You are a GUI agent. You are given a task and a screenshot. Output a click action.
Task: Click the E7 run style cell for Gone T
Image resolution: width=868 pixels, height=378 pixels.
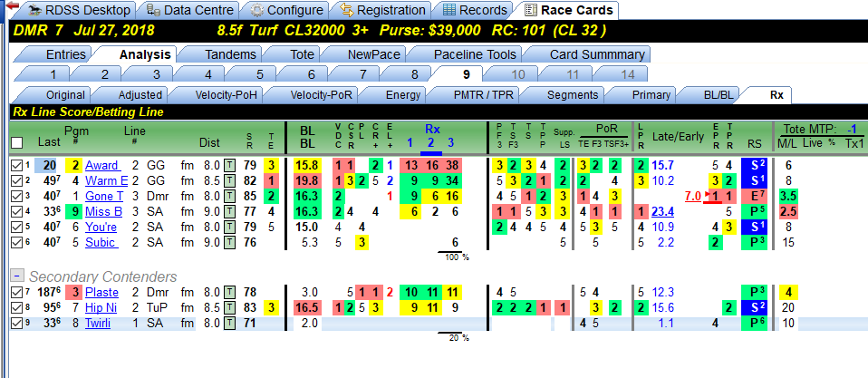(x=754, y=196)
